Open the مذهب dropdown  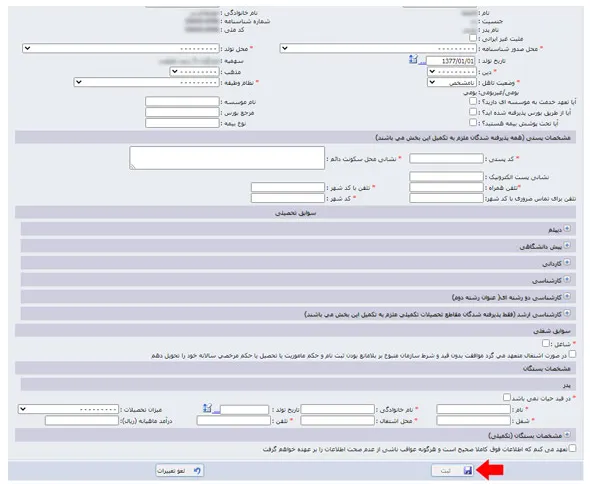point(195,72)
